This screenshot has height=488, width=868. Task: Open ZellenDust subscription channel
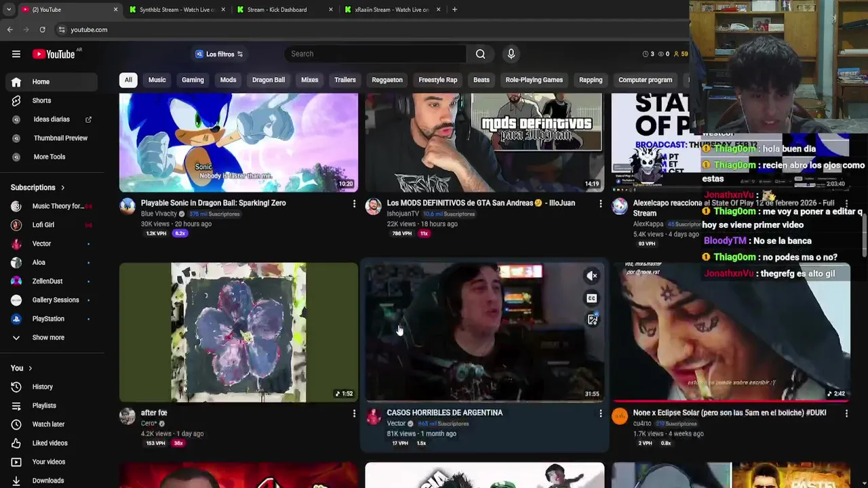[x=52, y=281]
